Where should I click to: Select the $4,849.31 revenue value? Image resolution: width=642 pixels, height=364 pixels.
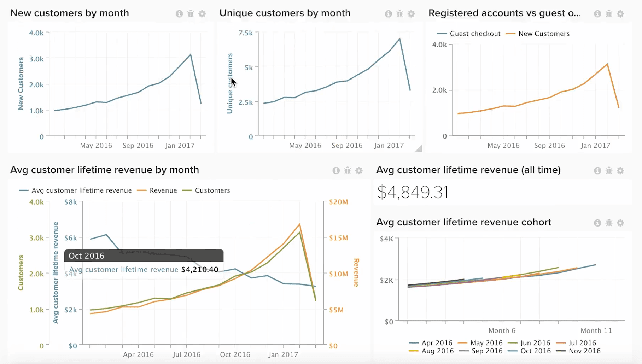413,193
